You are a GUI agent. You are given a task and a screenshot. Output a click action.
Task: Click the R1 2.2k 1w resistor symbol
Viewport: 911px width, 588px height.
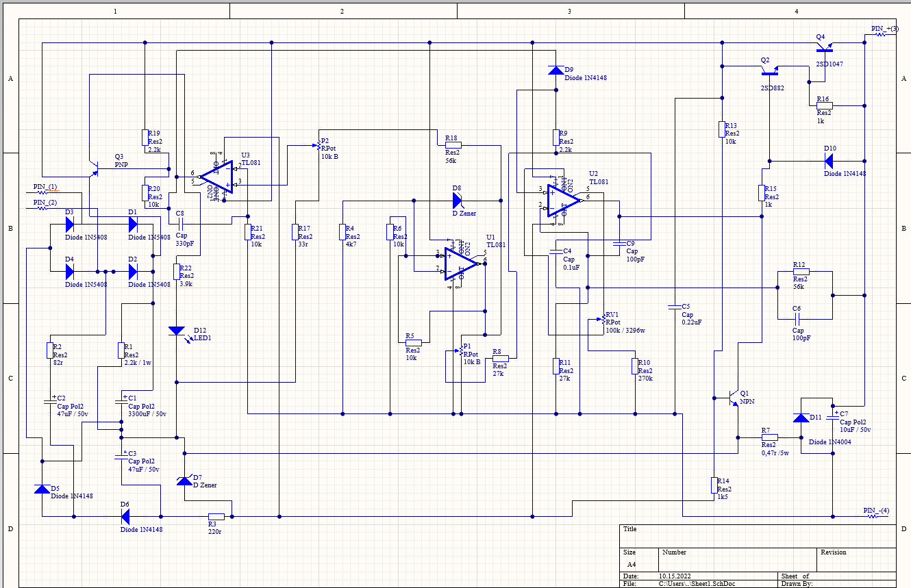pos(121,350)
